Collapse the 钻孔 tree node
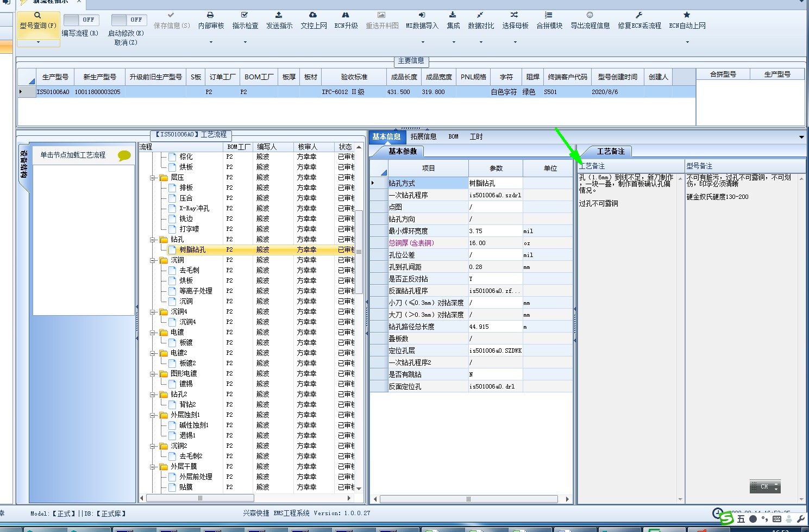Image resolution: width=809 pixels, height=532 pixels. point(153,240)
